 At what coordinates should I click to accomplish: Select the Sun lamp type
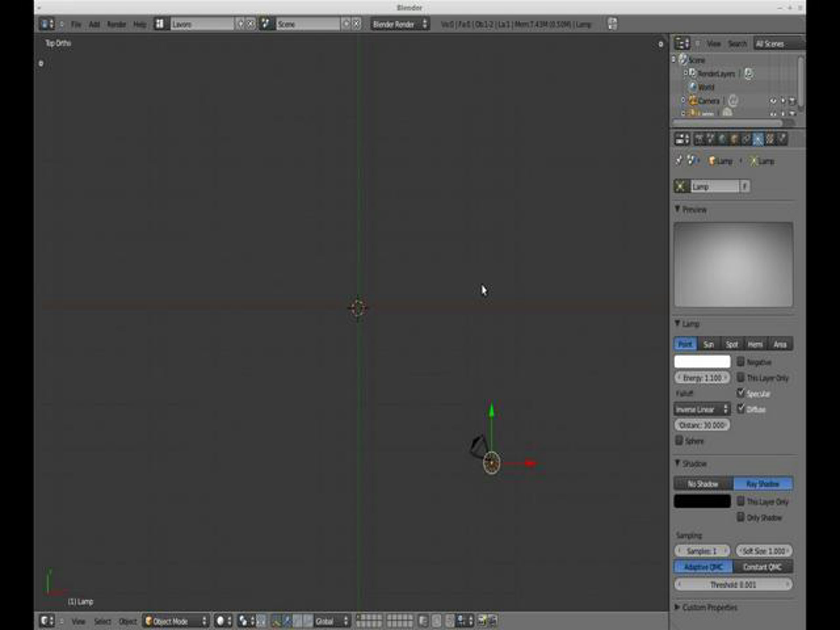708,344
